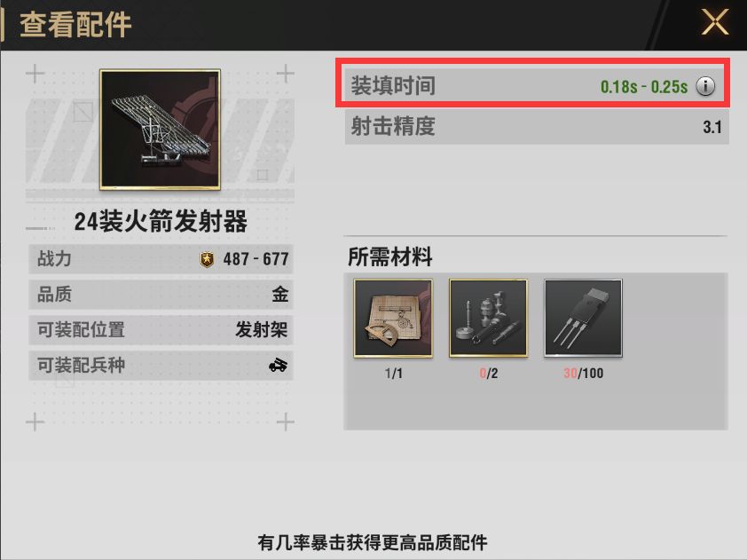Screen dimensions: 747x560
Task: Click the gold badge icon beside 战力
Action: pyautogui.click(x=207, y=259)
